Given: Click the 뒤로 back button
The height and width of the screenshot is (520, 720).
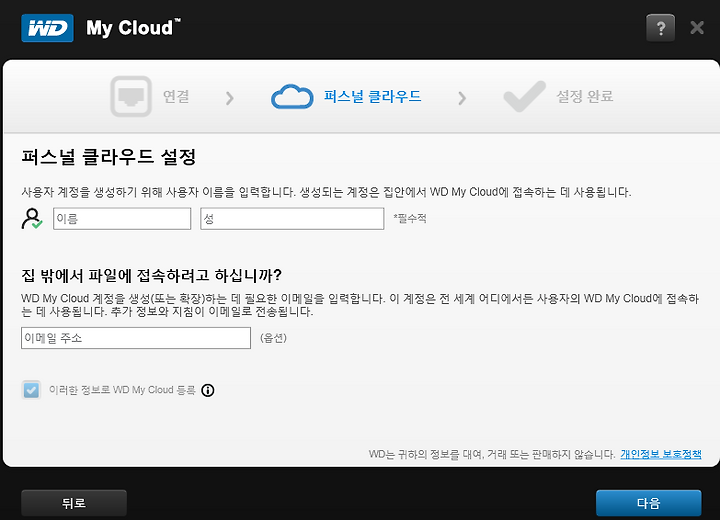Looking at the screenshot, I should [x=74, y=503].
